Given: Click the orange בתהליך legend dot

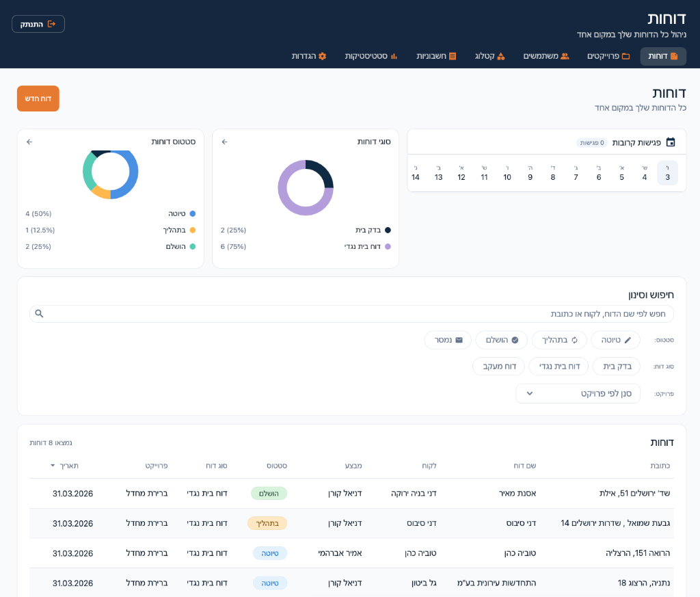Looking at the screenshot, I should (x=193, y=230).
